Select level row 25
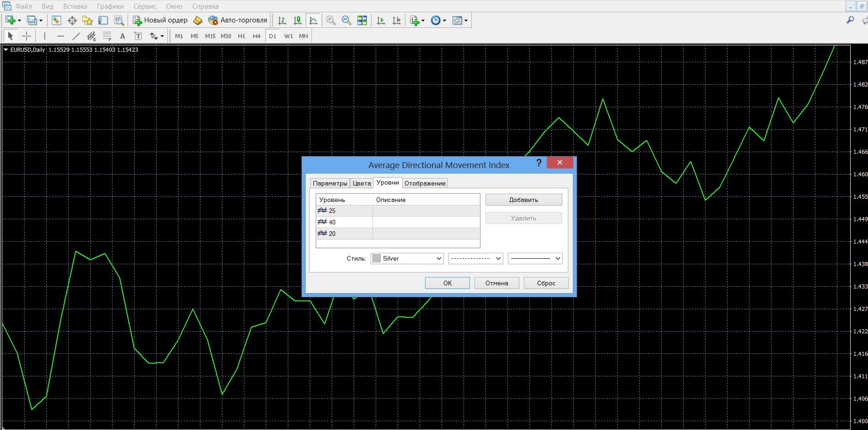Viewport: 868px width, 430px height. pos(398,211)
